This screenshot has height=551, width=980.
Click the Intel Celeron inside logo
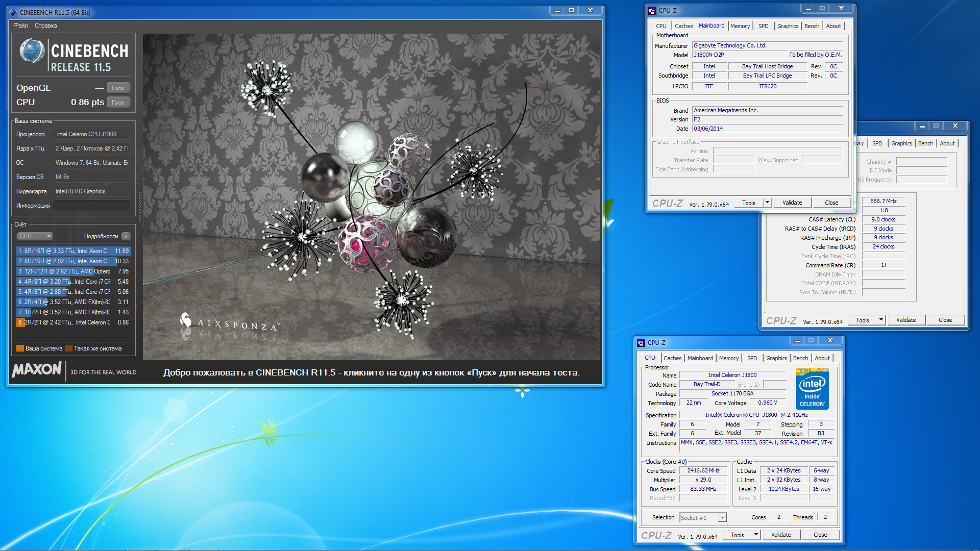pos(812,389)
